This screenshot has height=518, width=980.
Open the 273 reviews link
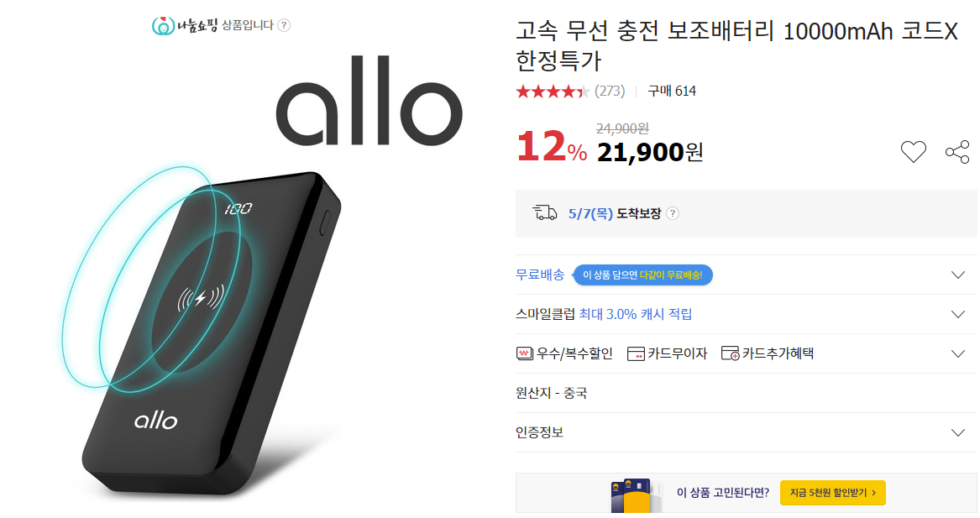(x=610, y=92)
